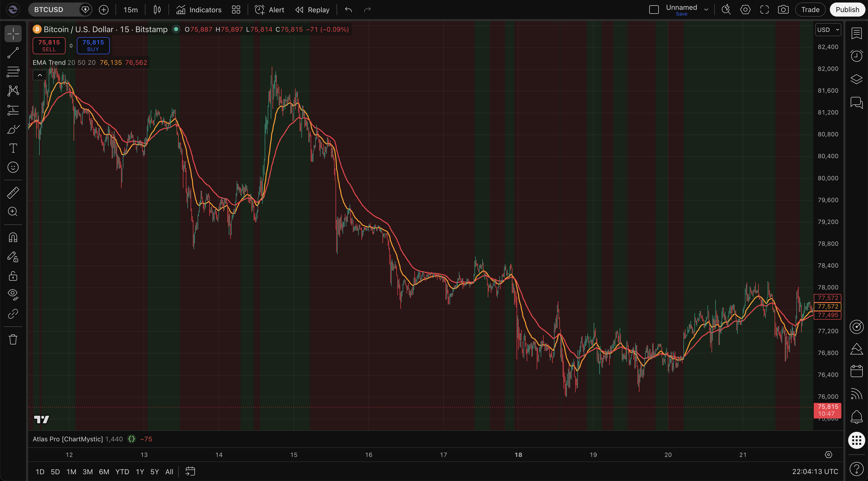The width and height of the screenshot is (868, 481).
Task: Open the quick search lightning icon
Action: coord(726,10)
